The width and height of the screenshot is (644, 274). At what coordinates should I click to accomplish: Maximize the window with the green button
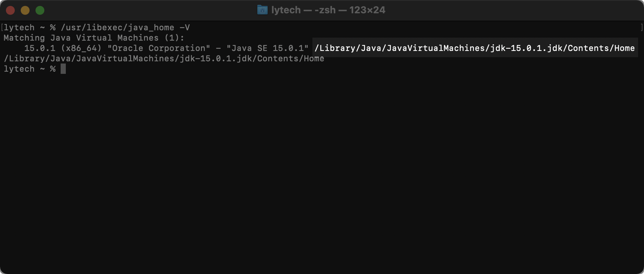pyautogui.click(x=40, y=10)
